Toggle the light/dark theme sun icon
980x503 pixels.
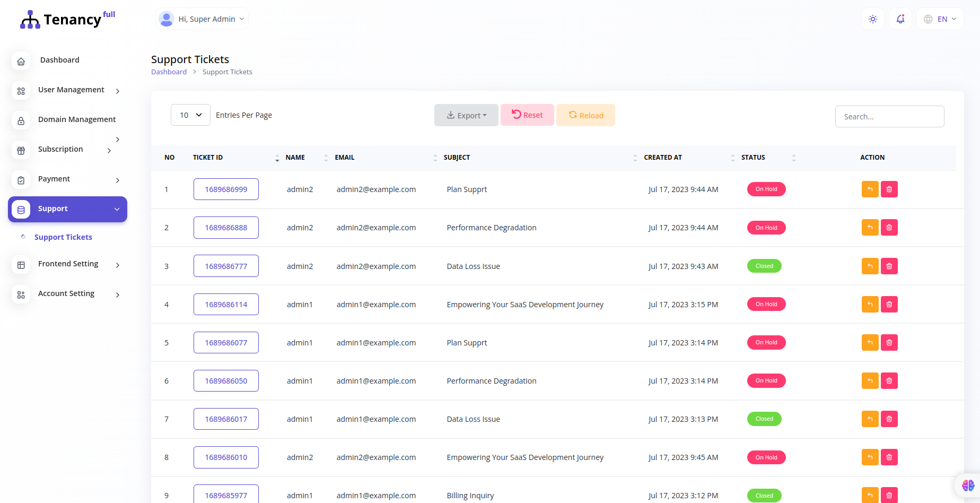click(872, 19)
